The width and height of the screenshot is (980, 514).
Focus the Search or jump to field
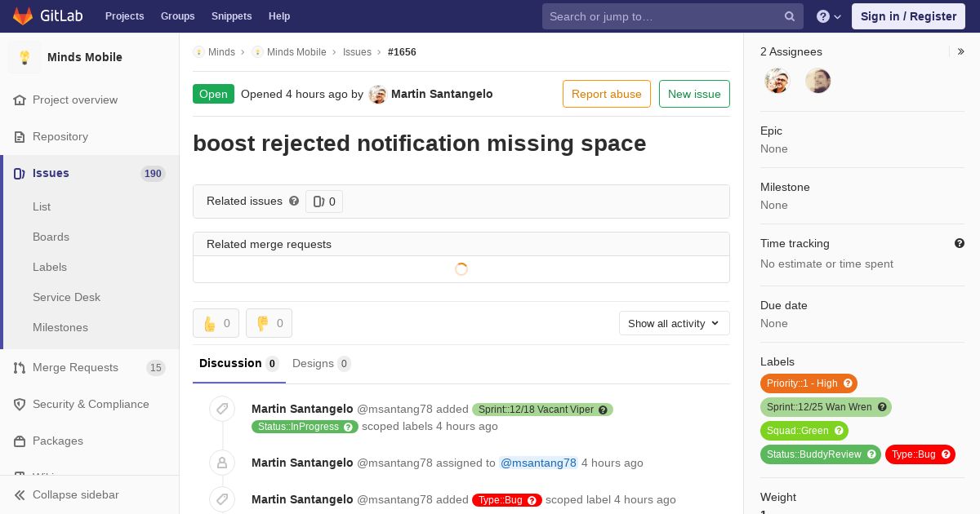[673, 16]
